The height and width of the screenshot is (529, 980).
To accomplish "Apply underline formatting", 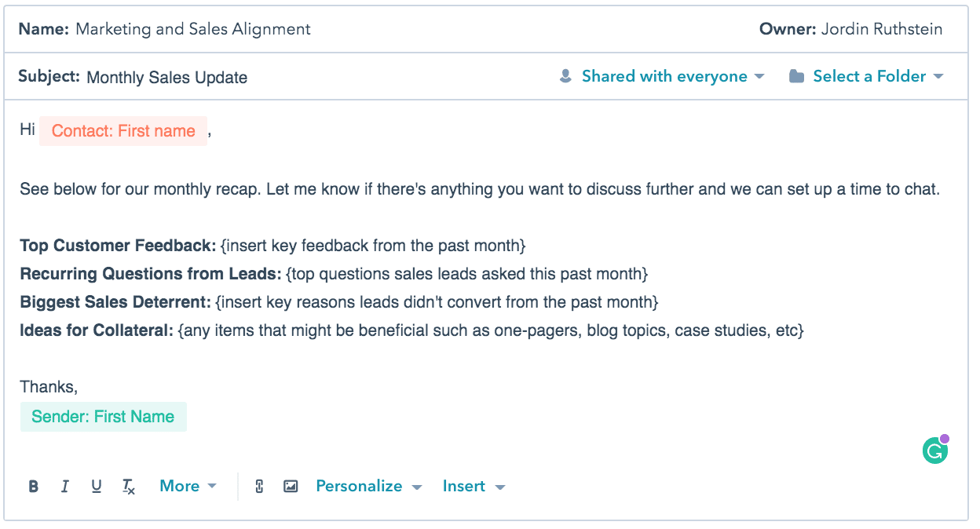I will (96, 486).
